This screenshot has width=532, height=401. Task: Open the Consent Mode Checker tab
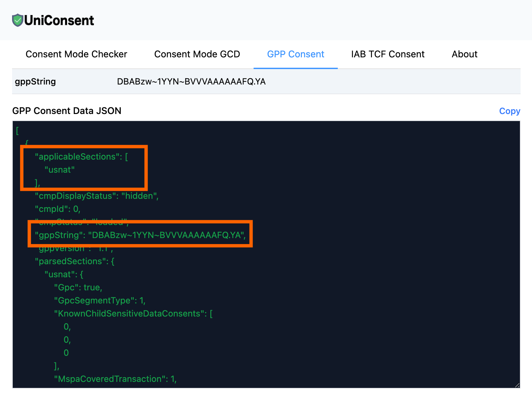[76, 54]
